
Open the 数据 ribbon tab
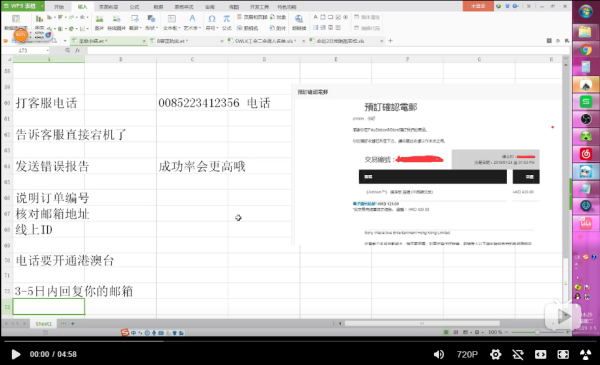tap(158, 7)
